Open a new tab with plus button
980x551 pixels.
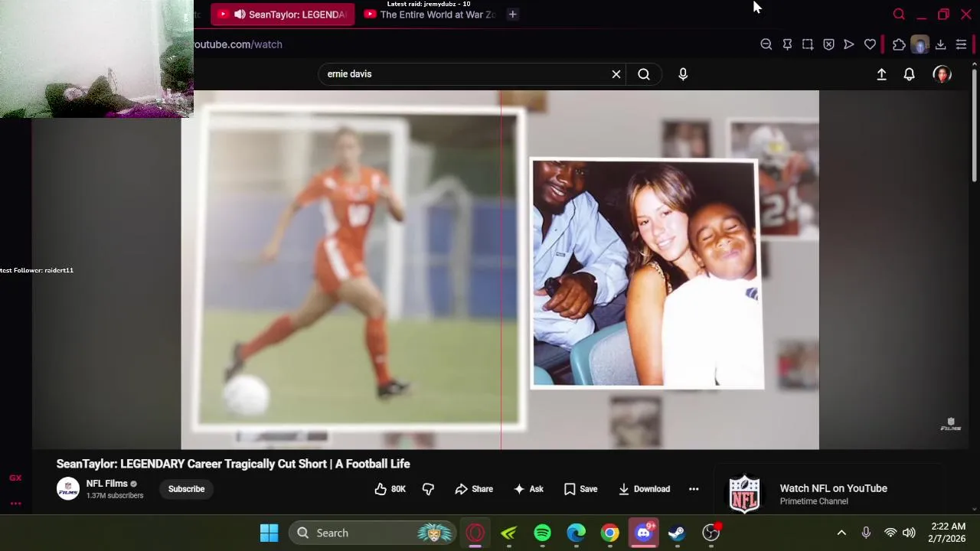[513, 15]
